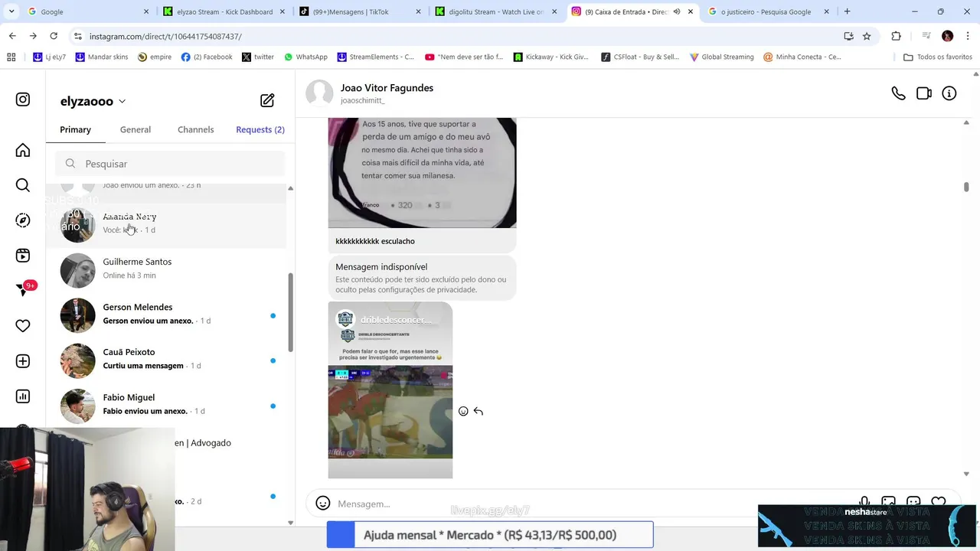The image size is (980, 551).
Task: Open WhatsApp bookmark
Action: (x=305, y=57)
